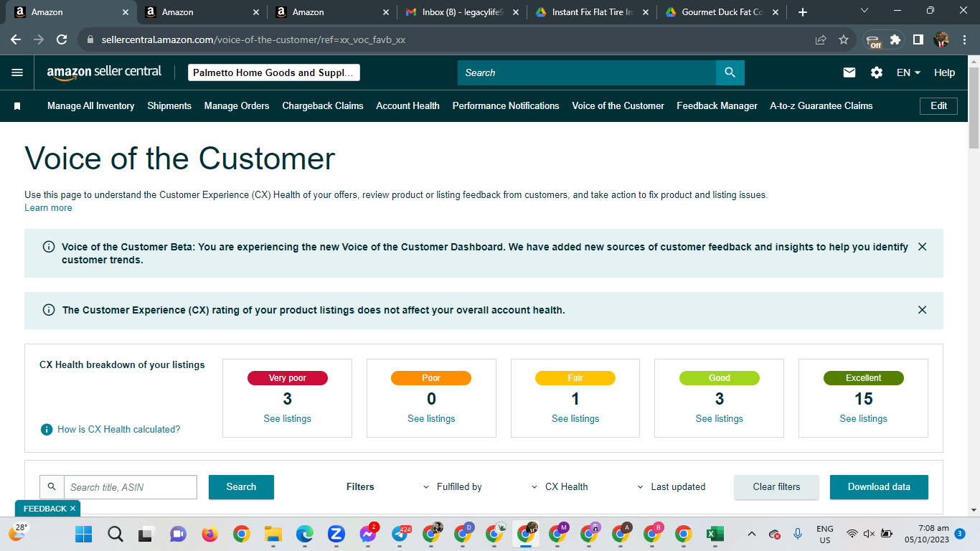This screenshot has height=551, width=980.
Task: Open the Help page
Action: tap(944, 72)
